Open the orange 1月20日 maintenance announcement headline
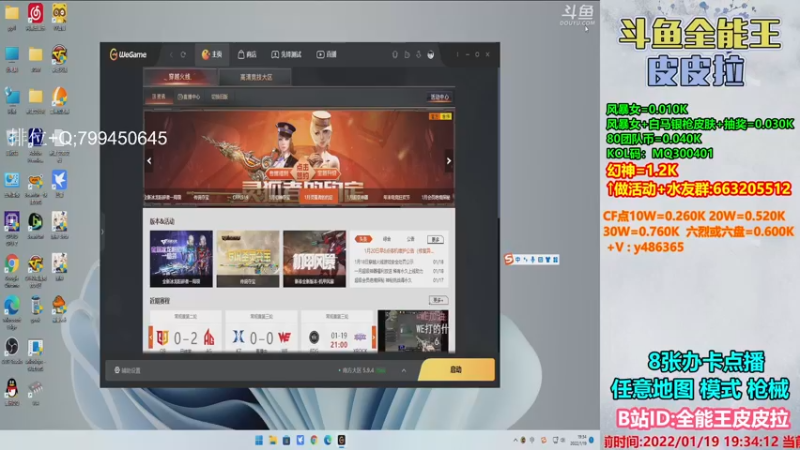This screenshot has height=450, width=800. click(x=398, y=251)
